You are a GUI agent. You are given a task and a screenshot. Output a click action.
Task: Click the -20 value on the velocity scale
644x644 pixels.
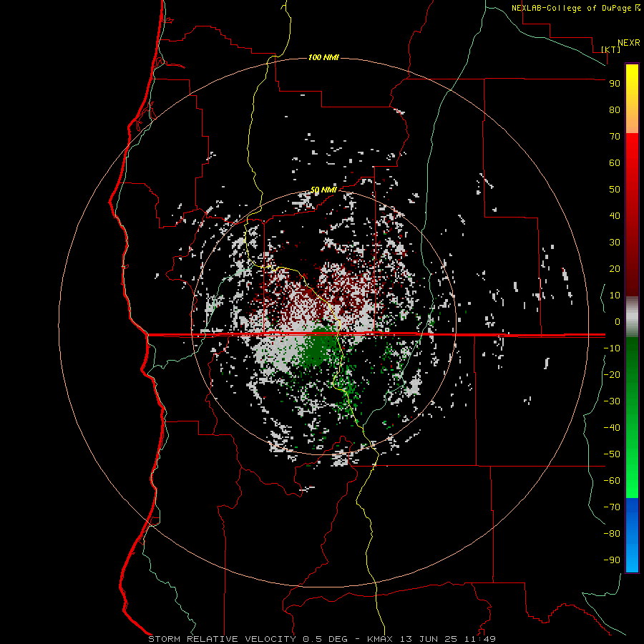tap(612, 374)
